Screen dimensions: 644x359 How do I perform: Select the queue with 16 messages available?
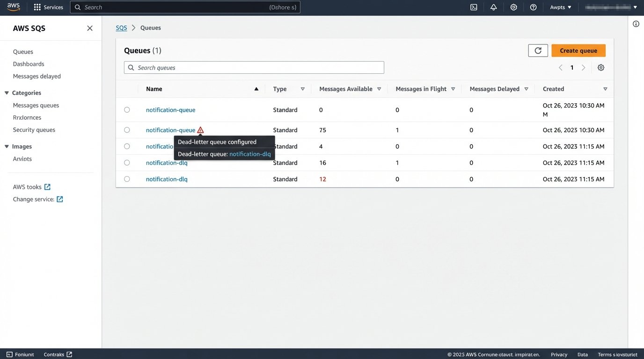click(127, 163)
